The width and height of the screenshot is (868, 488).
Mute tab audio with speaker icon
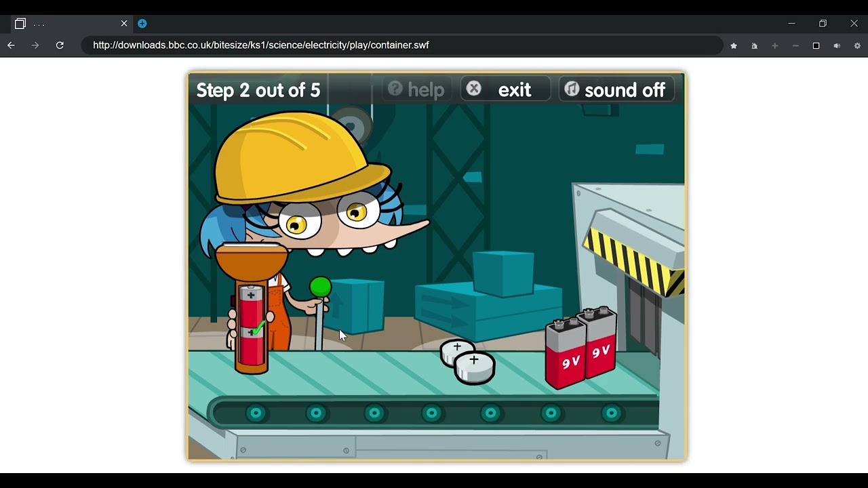pos(837,45)
